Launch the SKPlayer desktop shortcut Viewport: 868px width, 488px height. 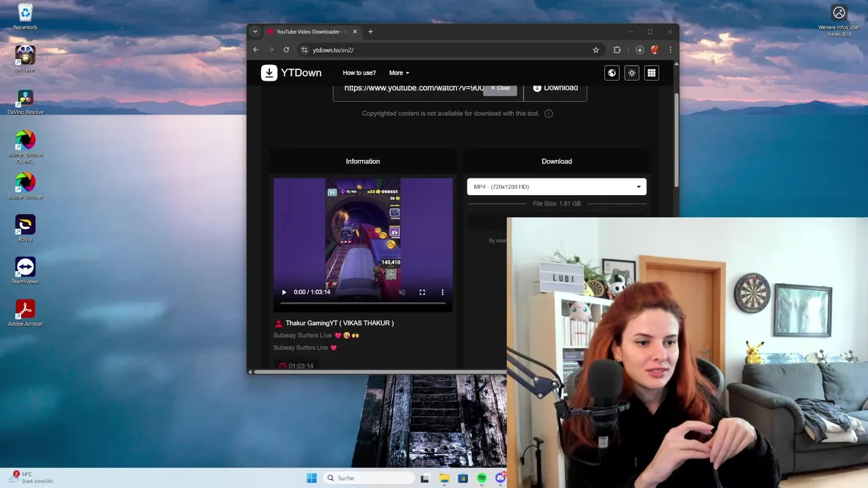click(25, 55)
